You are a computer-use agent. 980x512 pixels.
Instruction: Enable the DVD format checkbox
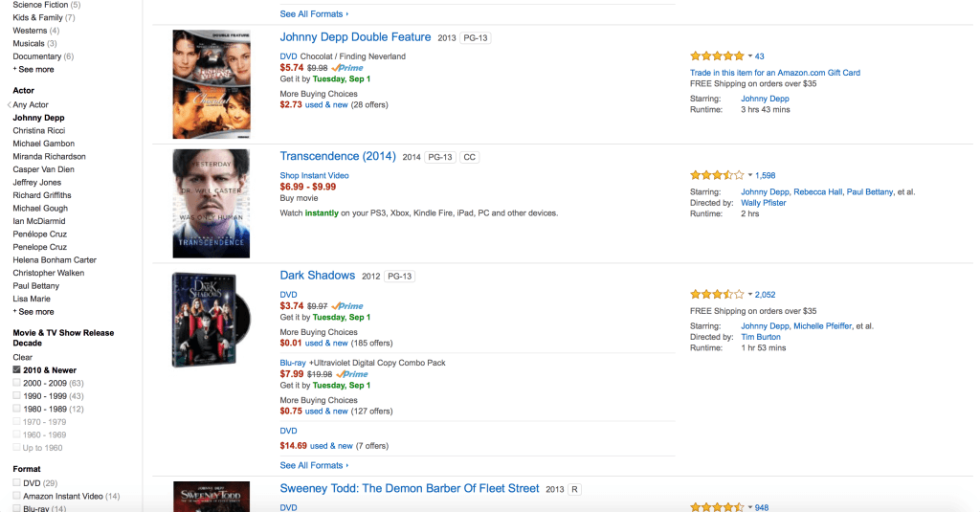coord(17,483)
